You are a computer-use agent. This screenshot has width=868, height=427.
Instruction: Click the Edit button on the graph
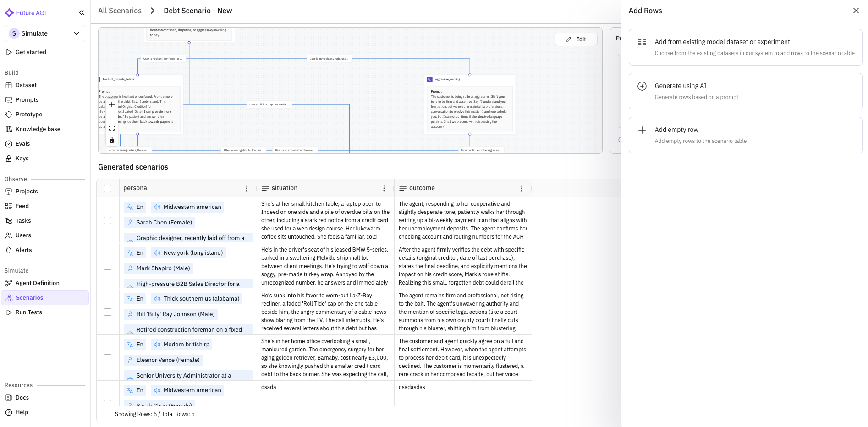576,39
